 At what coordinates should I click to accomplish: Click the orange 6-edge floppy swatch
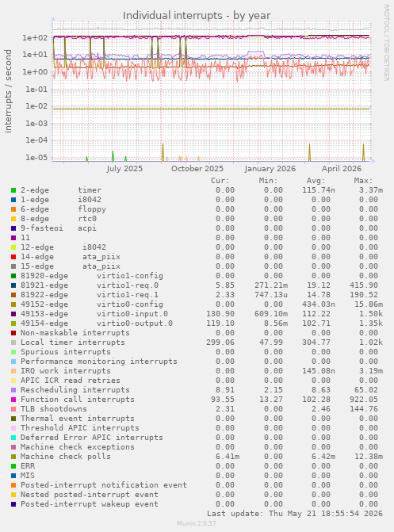point(13,209)
